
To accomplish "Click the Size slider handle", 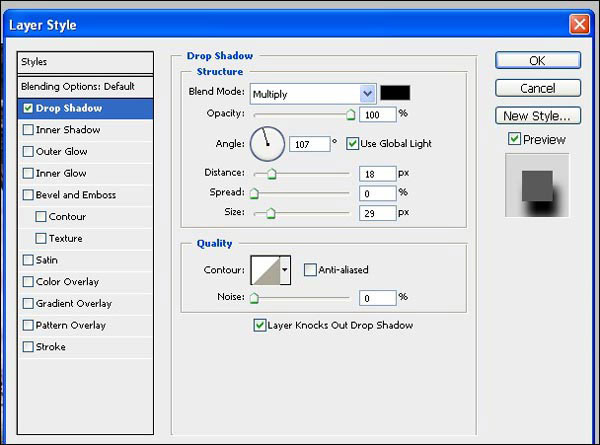I will coord(271,213).
